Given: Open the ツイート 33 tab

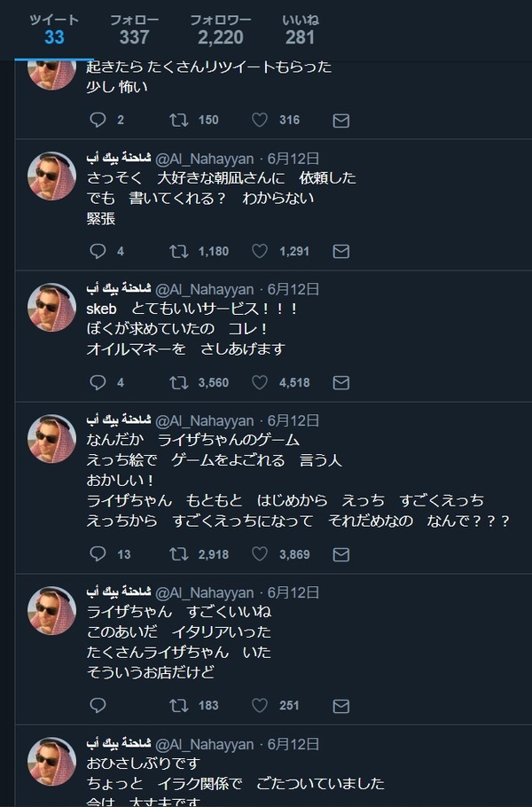Looking at the screenshot, I should pos(54,30).
